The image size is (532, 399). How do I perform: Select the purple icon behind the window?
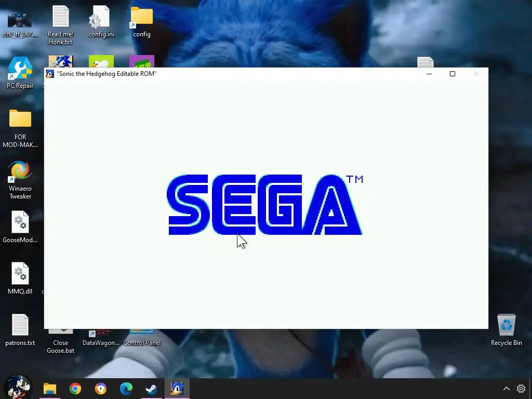click(x=142, y=61)
